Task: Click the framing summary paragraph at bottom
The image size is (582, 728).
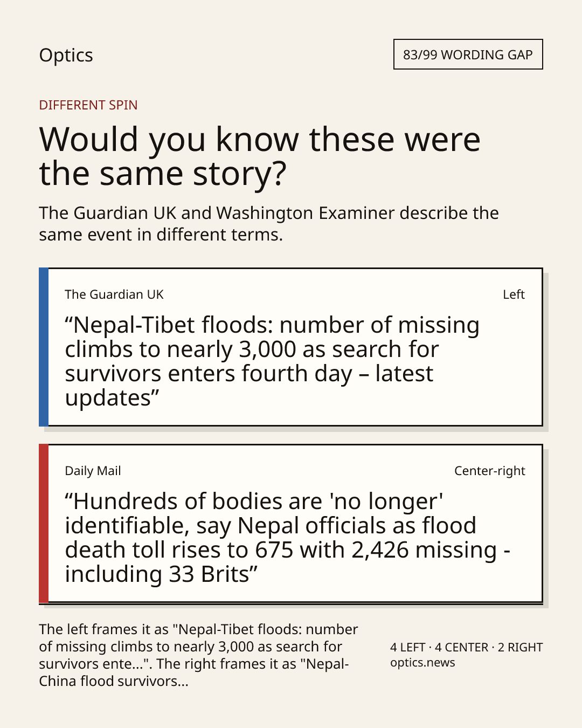Action: (x=198, y=655)
